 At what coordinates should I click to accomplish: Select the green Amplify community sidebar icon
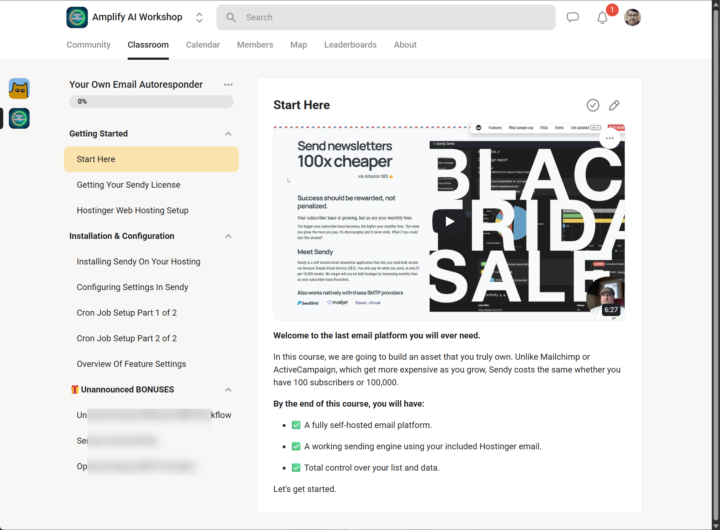point(19,118)
